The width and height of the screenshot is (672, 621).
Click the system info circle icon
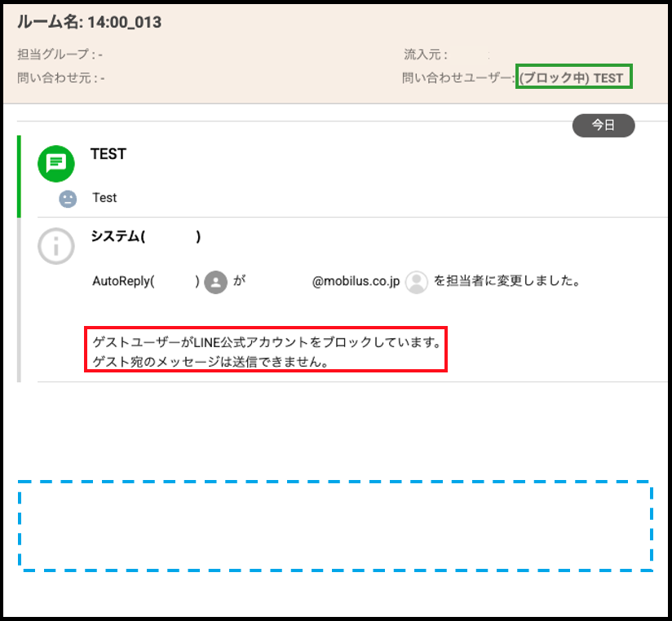click(56, 245)
